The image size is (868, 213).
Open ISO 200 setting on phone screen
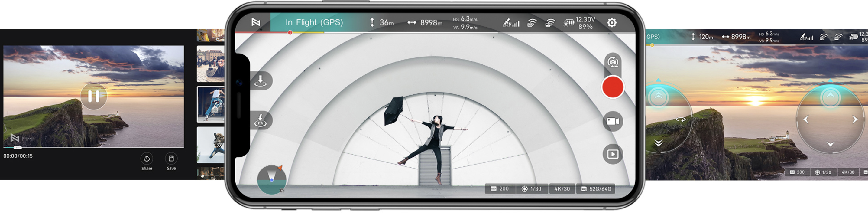[500, 189]
